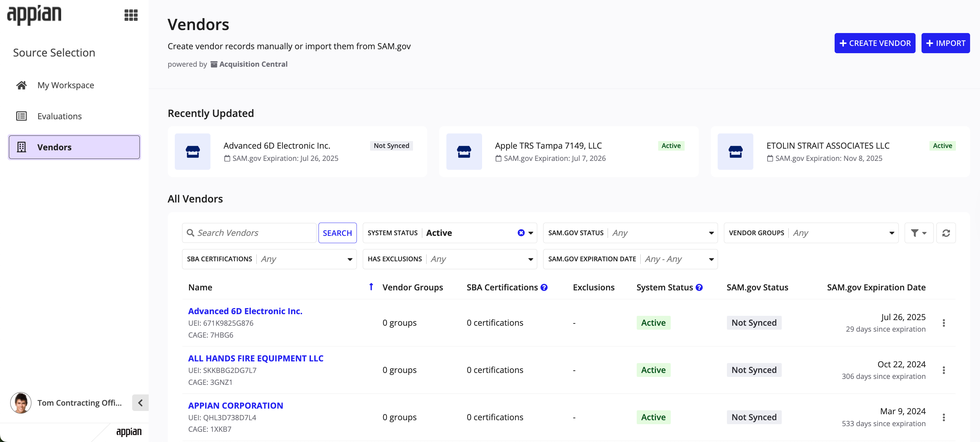The image size is (980, 442).
Task: Open the SAM.gov Status filter dropdown
Action: tap(630, 233)
